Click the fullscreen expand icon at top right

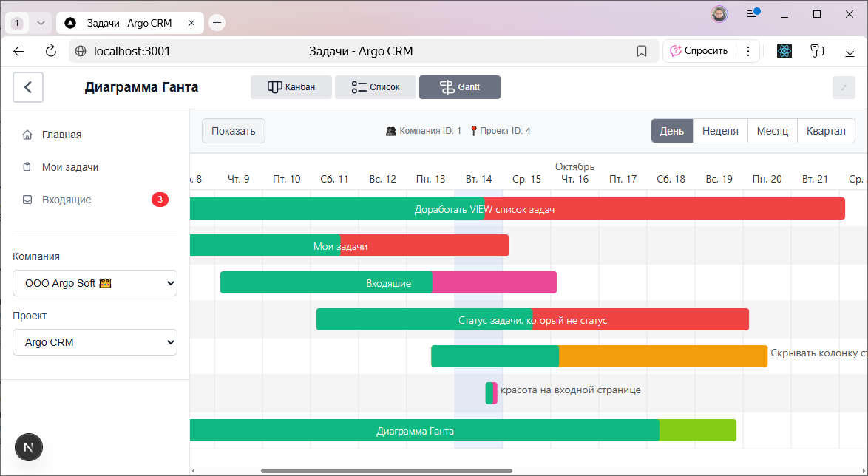point(844,87)
